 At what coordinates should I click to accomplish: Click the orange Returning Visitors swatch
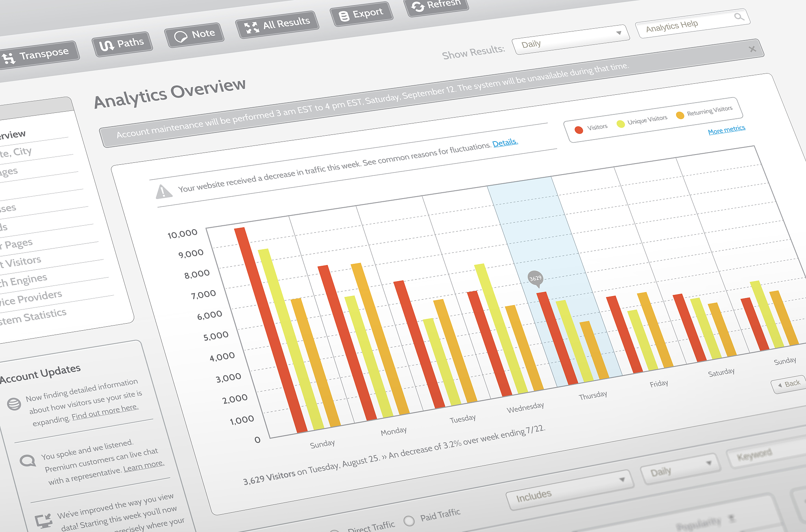pyautogui.click(x=680, y=115)
